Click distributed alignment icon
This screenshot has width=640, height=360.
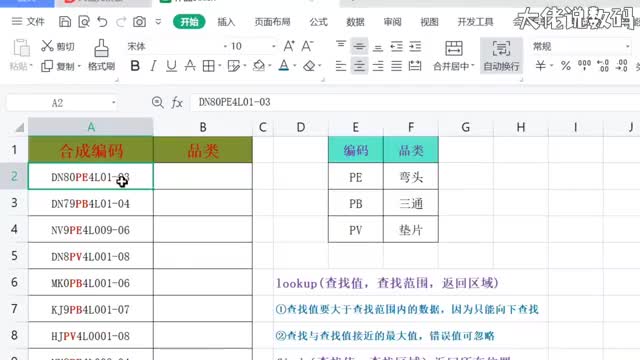[415, 66]
